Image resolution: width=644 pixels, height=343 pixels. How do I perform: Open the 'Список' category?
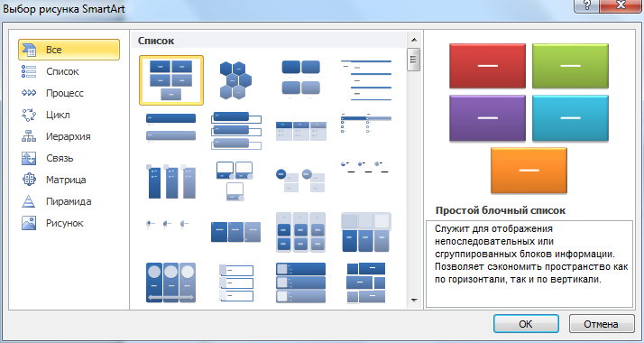(62, 71)
